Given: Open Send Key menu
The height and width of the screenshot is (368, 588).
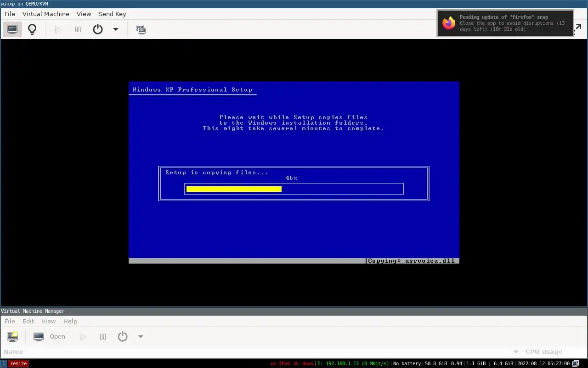Looking at the screenshot, I should pos(112,14).
